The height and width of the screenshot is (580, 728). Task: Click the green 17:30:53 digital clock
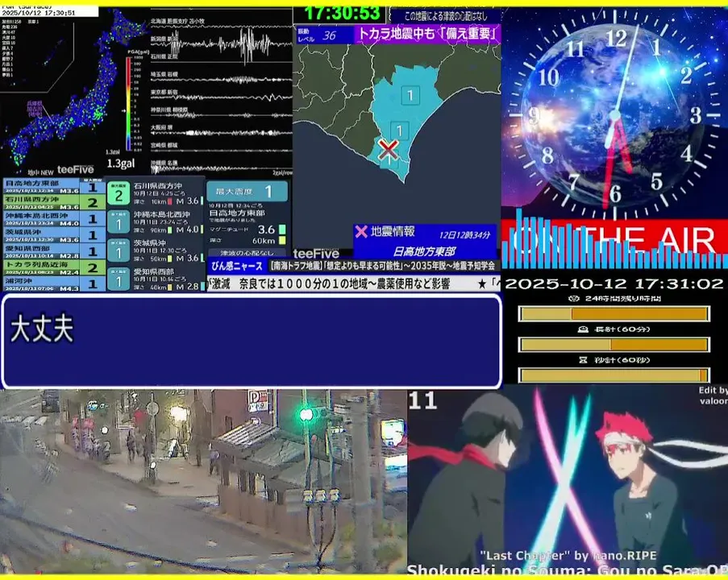tap(342, 14)
